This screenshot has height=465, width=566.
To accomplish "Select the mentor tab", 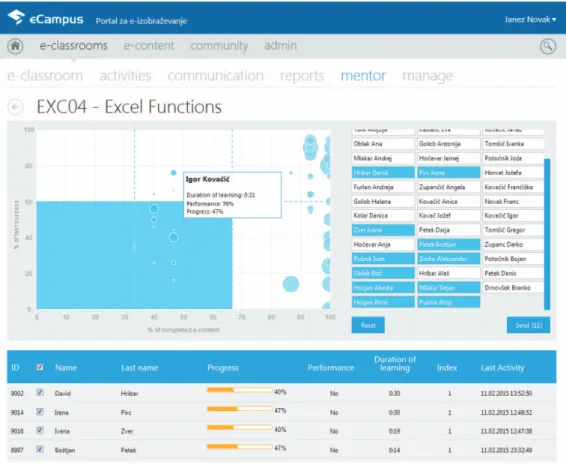I will (363, 75).
